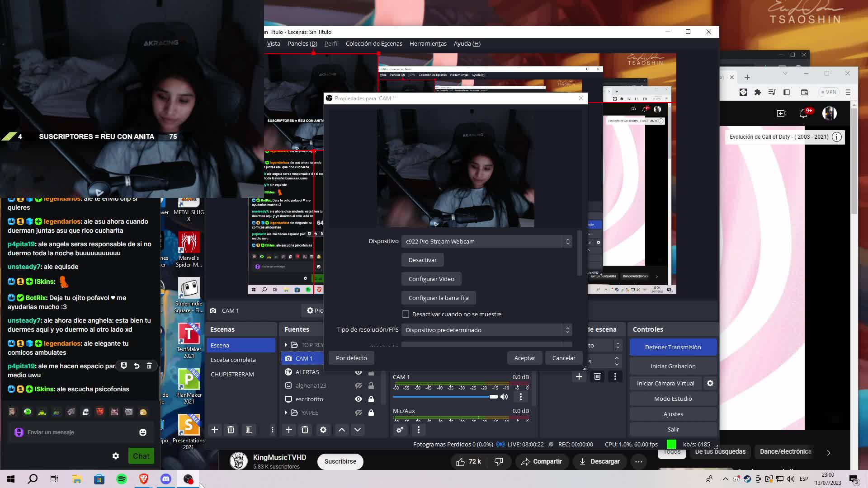The image size is (868, 488).
Task: Open Colección de Escenas menu
Action: (373, 44)
